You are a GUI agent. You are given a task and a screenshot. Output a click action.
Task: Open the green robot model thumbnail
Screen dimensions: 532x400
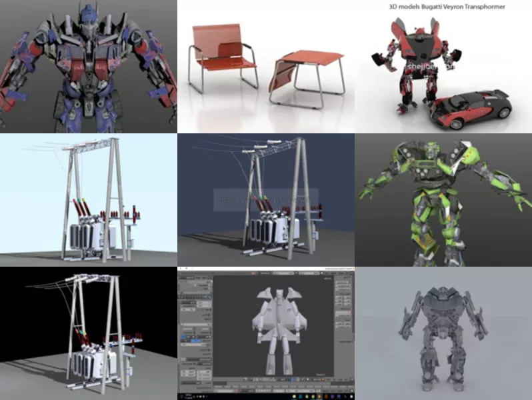[x=443, y=199]
